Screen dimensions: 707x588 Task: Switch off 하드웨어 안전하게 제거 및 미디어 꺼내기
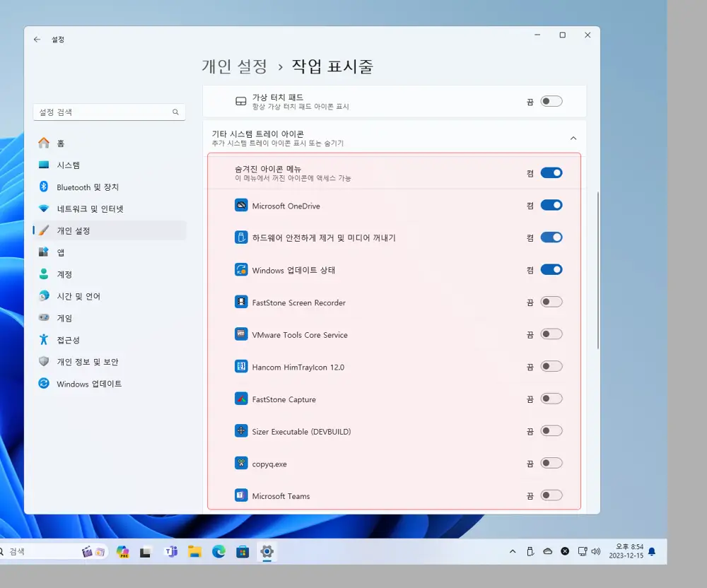[551, 237]
